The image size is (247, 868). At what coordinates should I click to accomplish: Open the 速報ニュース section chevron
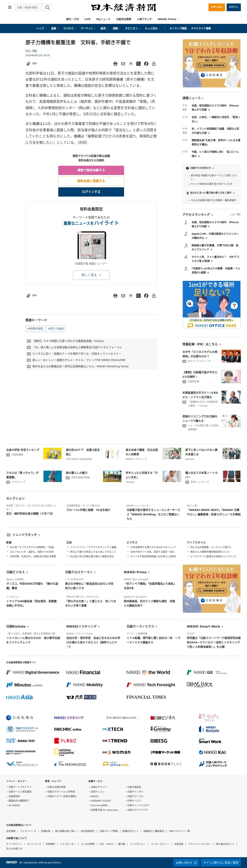coord(203,98)
